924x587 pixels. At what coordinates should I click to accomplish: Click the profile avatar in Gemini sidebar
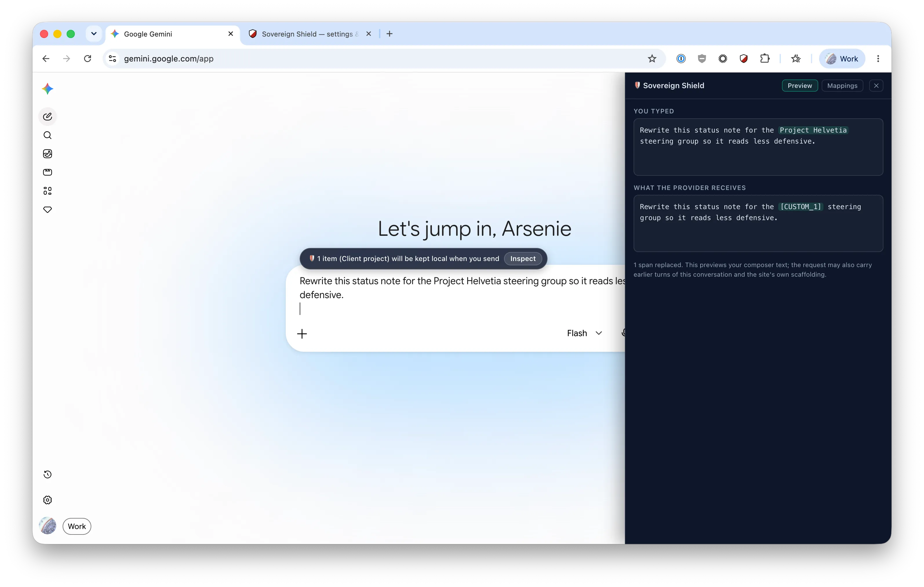point(48,526)
